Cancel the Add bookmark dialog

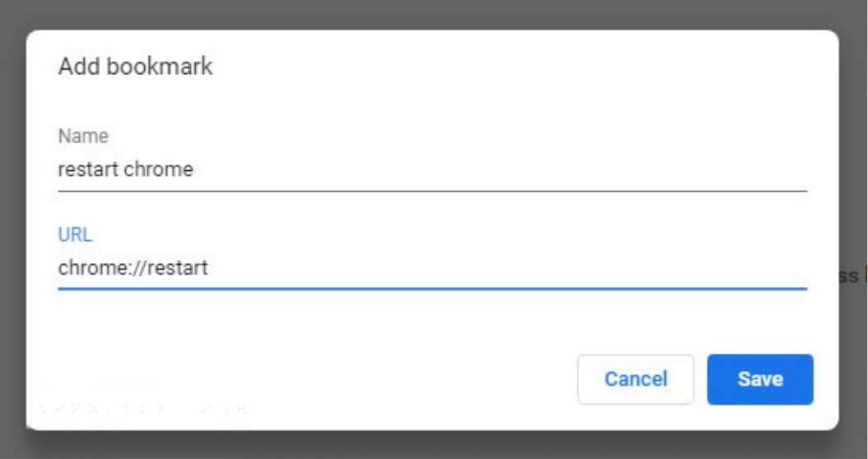point(635,379)
